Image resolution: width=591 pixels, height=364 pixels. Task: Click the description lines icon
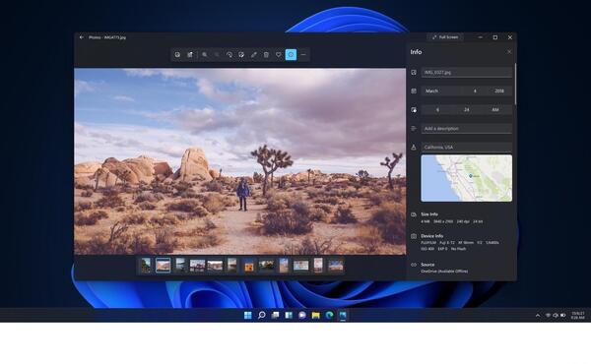click(414, 128)
